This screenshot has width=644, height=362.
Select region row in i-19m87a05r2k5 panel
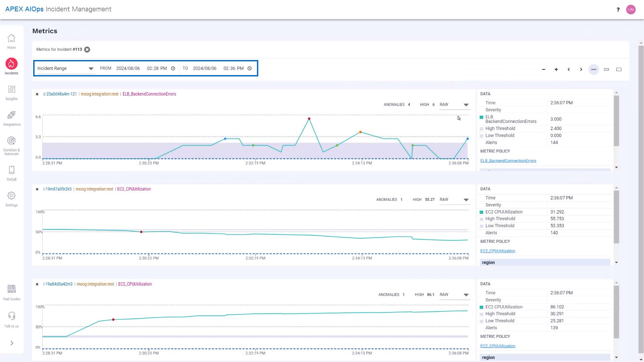[x=545, y=262]
